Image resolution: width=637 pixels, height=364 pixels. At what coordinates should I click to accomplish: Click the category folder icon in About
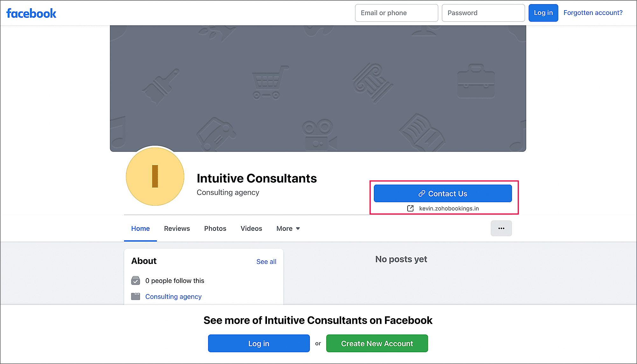pos(136,296)
